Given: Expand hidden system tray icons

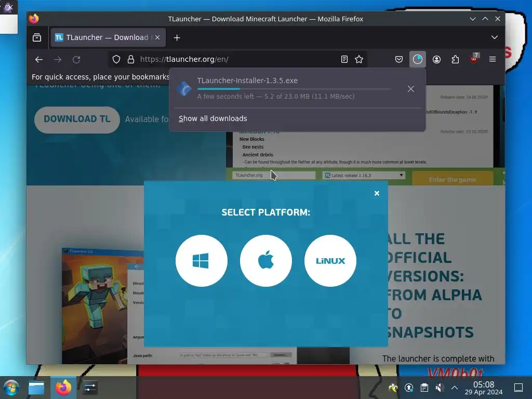Looking at the screenshot, I should coord(455,388).
